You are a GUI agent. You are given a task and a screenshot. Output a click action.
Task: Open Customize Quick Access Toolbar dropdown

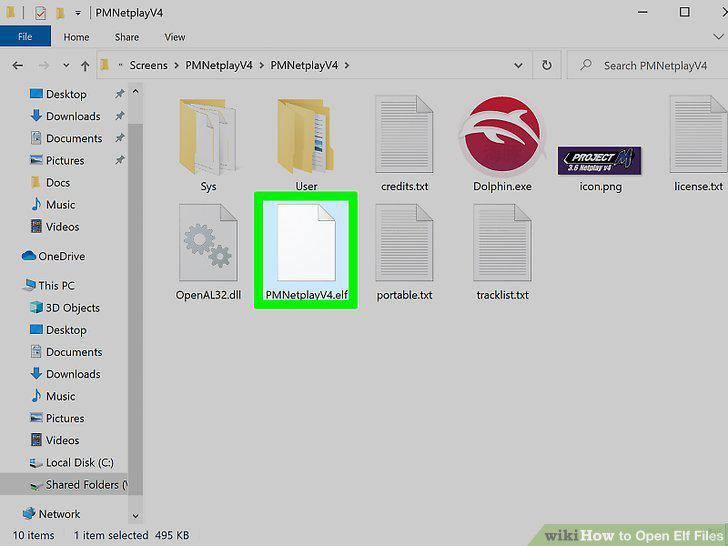(78, 13)
